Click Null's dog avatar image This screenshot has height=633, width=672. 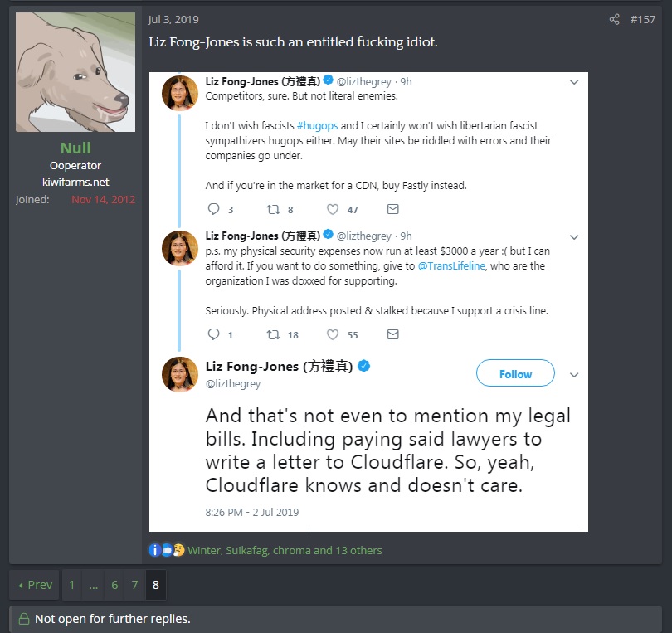point(75,71)
